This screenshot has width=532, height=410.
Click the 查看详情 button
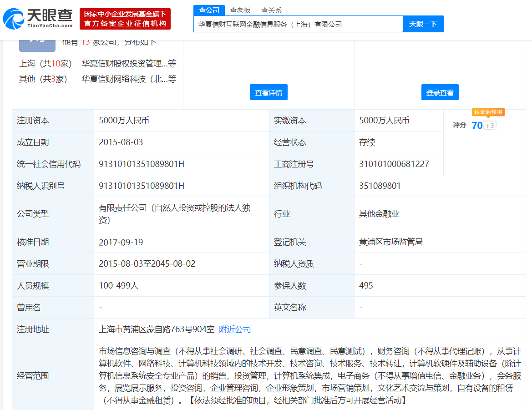(x=269, y=92)
